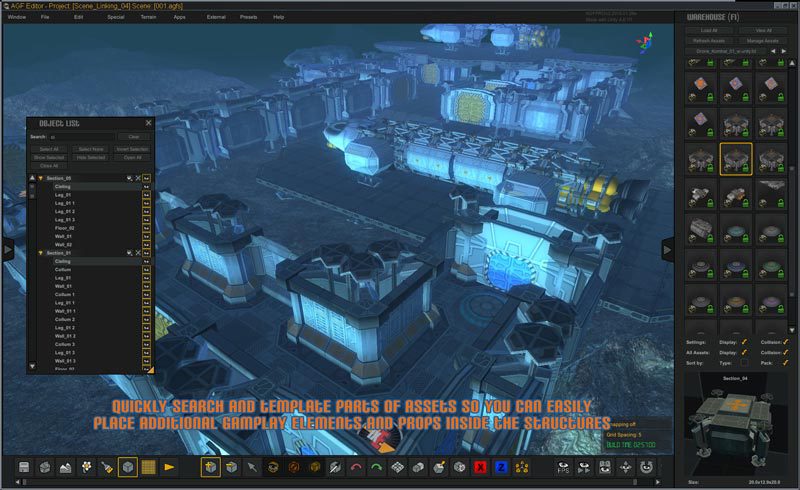Select the paintbrush tool in bottom toolbar
Viewport: 800px width, 490px height.
[107, 467]
